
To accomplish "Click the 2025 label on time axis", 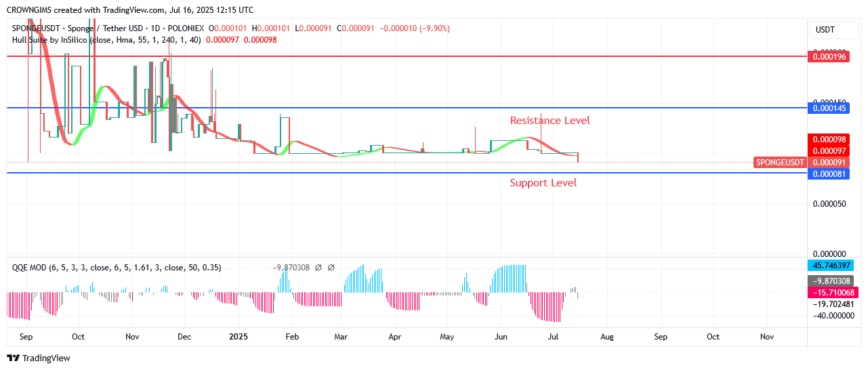I will coord(239,337).
